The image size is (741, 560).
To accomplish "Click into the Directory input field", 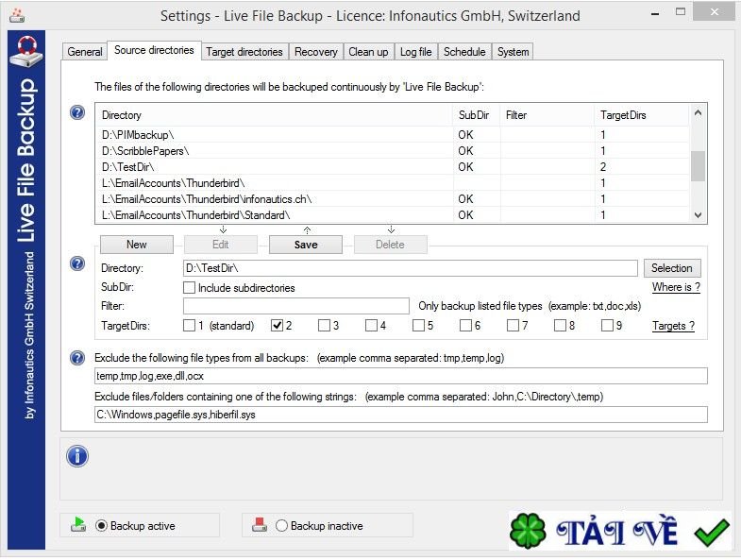I will (x=411, y=268).
